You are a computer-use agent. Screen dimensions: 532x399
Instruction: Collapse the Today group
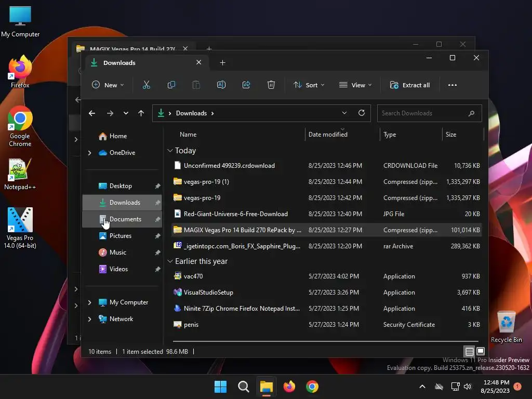(170, 151)
